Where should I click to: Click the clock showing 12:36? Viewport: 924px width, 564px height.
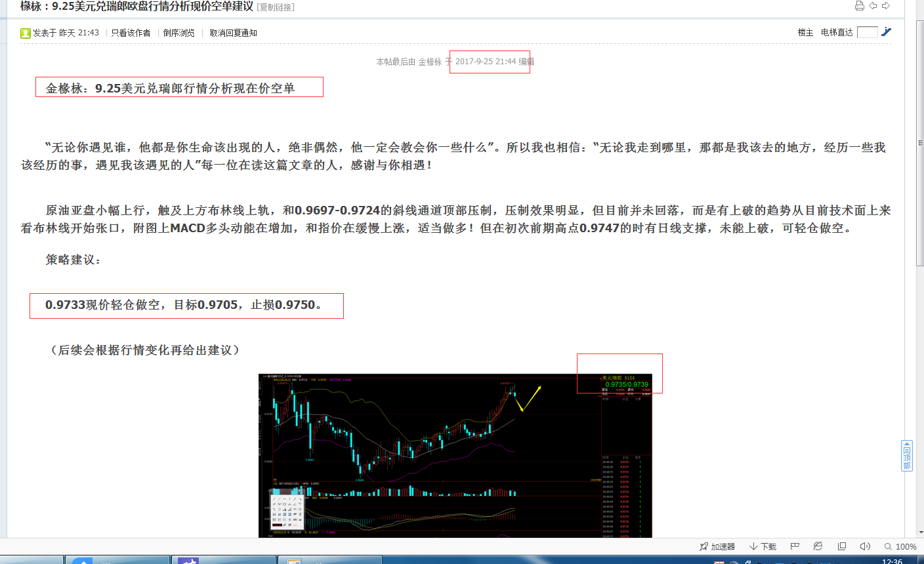[892, 561]
